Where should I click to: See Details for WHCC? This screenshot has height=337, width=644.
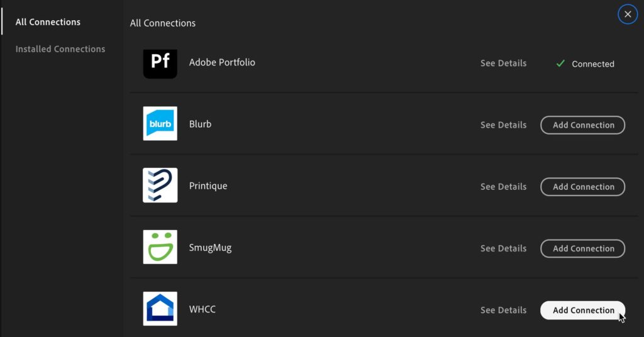click(504, 310)
